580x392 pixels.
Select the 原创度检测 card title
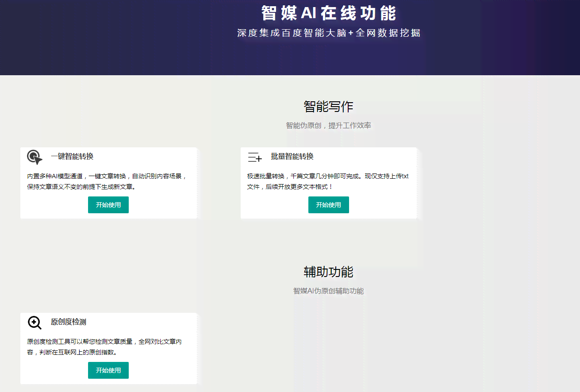[69, 322]
